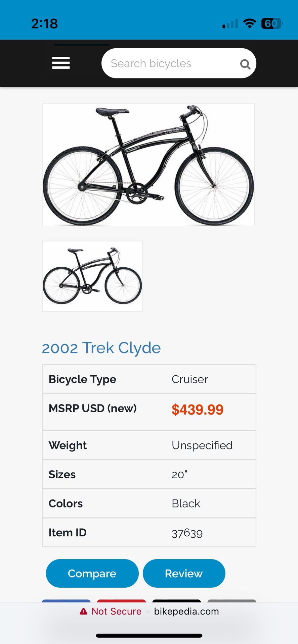The height and width of the screenshot is (644, 298).
Task: Click the Compare button
Action: pos(92,573)
